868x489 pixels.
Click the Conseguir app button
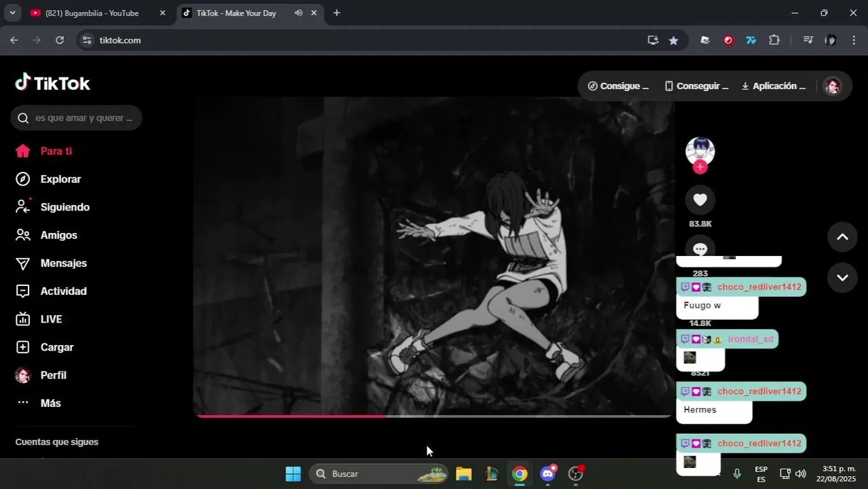coord(696,86)
